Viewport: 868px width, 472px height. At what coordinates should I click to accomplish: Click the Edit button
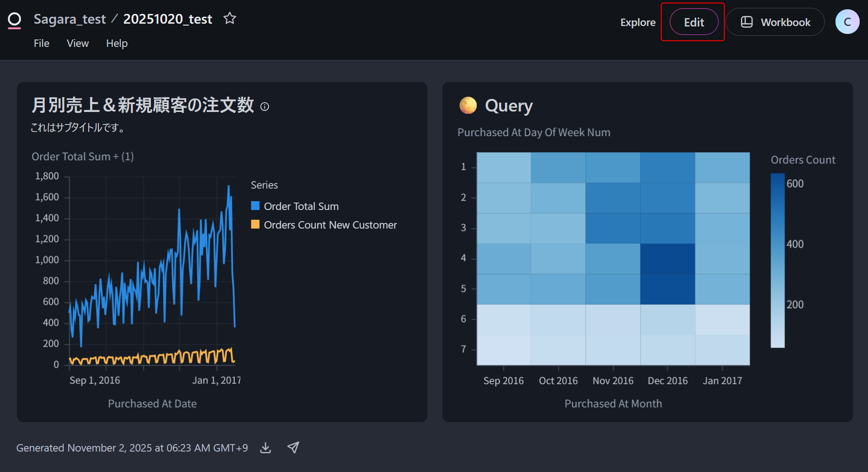693,22
